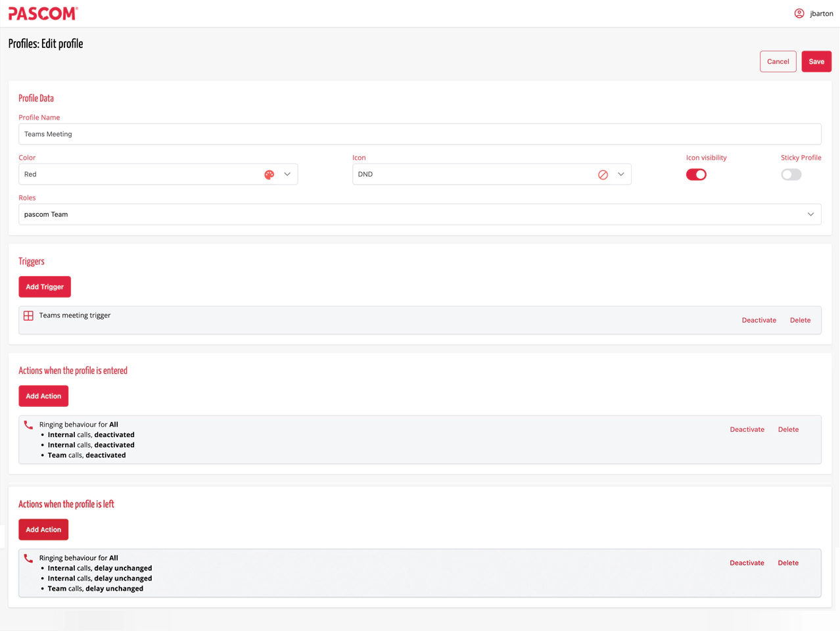Viewport: 840px width, 631px height.
Task: Delete the entered-profile ringing action
Action: tap(788, 429)
